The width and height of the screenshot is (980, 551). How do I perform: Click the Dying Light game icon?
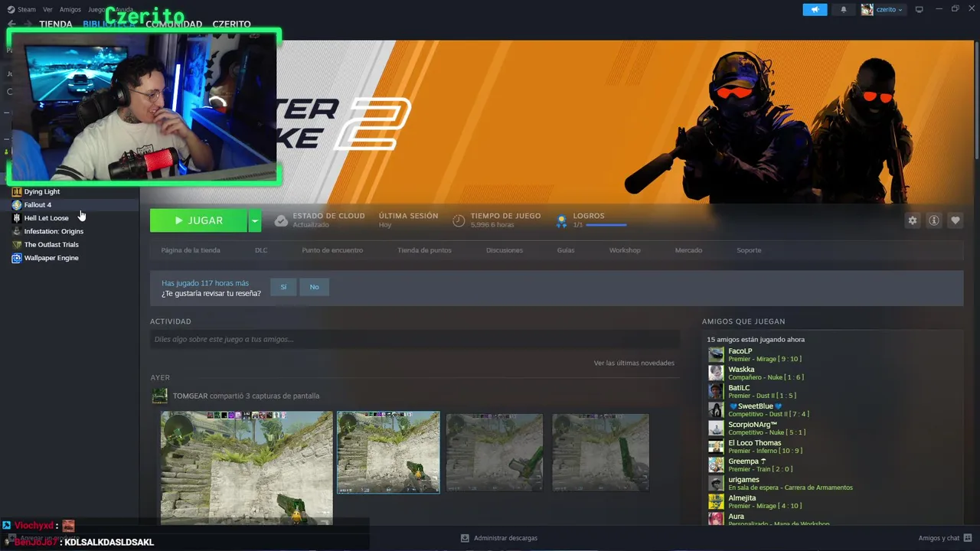coord(17,191)
